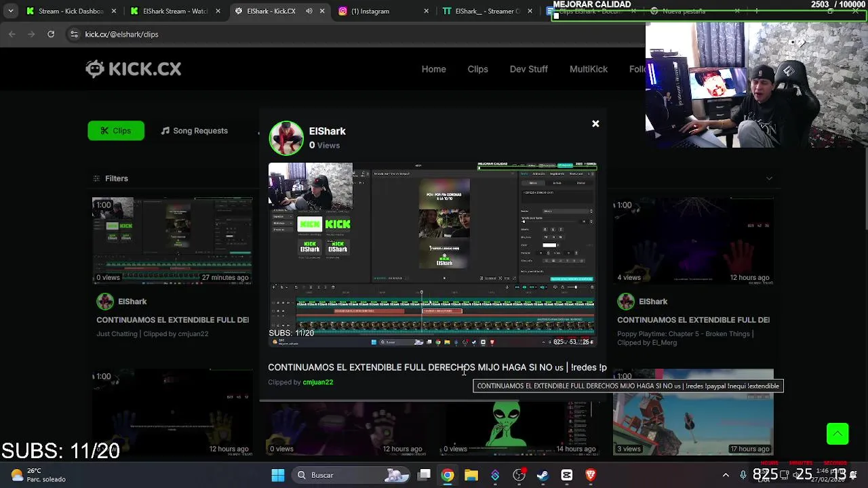
Task: Mute the ElShark - Kick.CX tab audio
Action: (309, 11)
